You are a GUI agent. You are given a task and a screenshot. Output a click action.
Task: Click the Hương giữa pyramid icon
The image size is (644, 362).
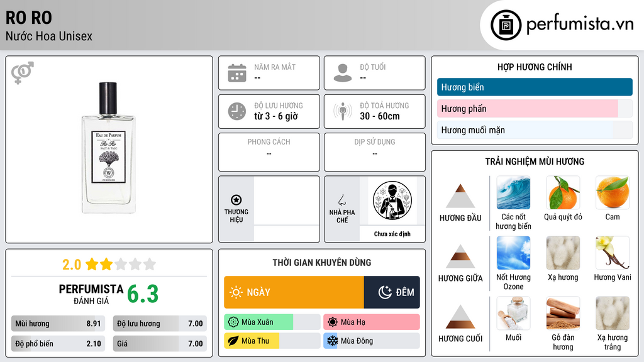tap(460, 256)
